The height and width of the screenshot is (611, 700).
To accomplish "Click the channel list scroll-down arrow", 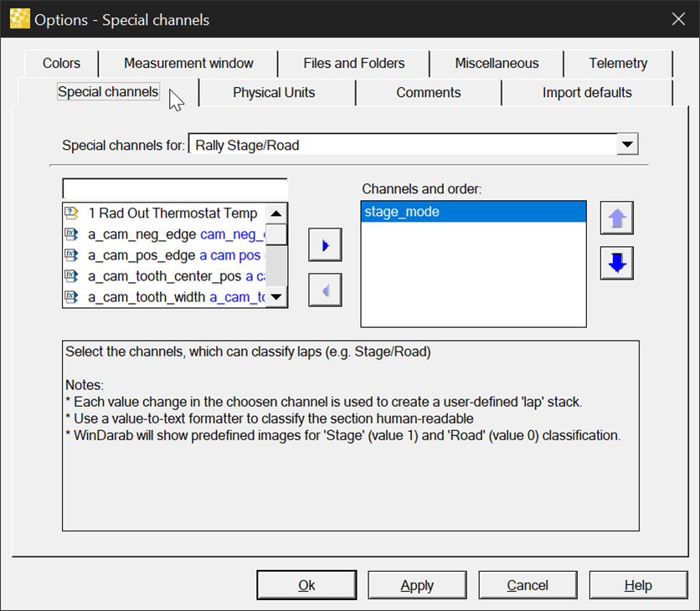I will [x=276, y=297].
